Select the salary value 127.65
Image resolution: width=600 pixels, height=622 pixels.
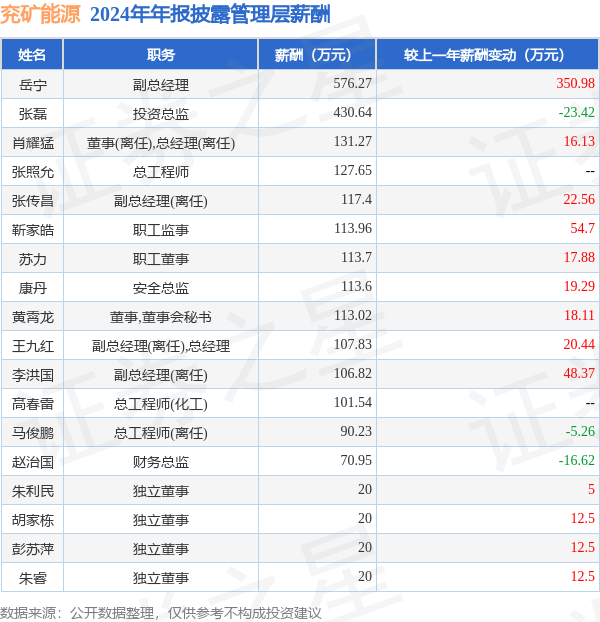tap(353, 170)
